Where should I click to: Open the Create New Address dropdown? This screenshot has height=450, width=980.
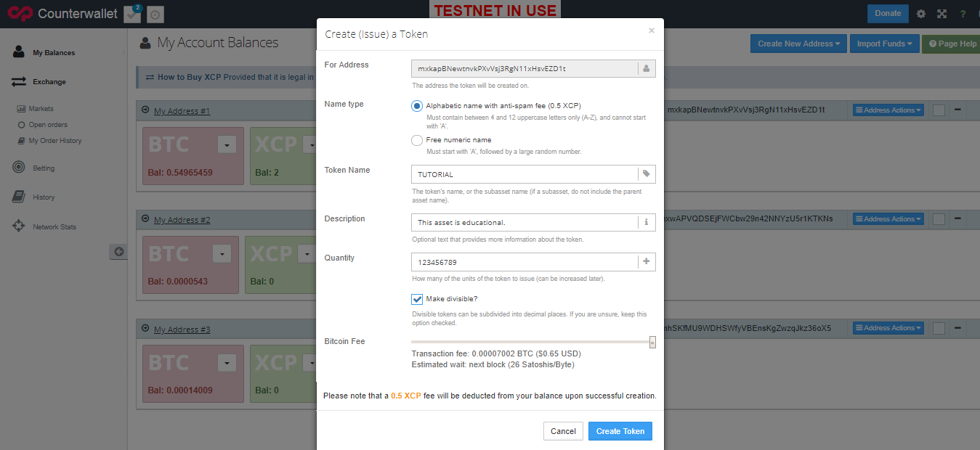pyautogui.click(x=798, y=44)
